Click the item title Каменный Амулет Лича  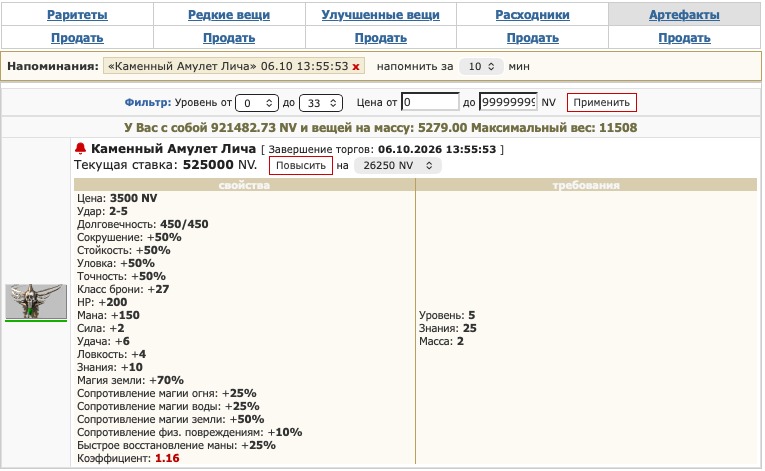click(x=173, y=148)
